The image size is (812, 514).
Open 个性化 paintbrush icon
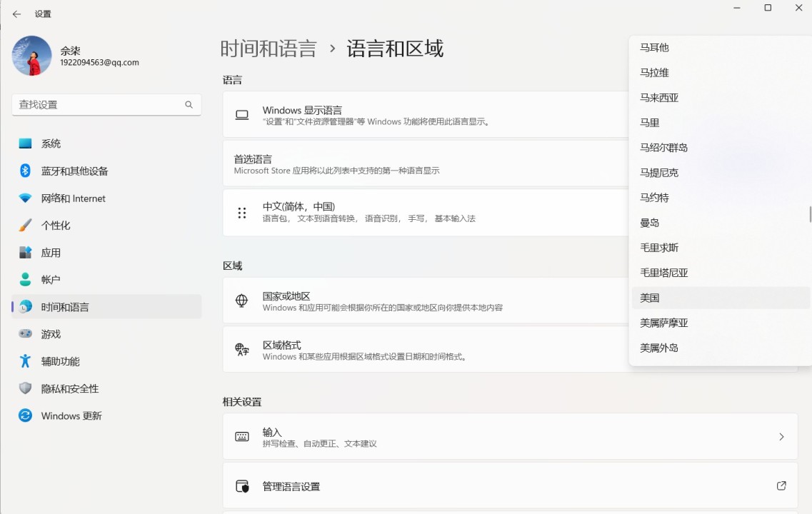(25, 225)
